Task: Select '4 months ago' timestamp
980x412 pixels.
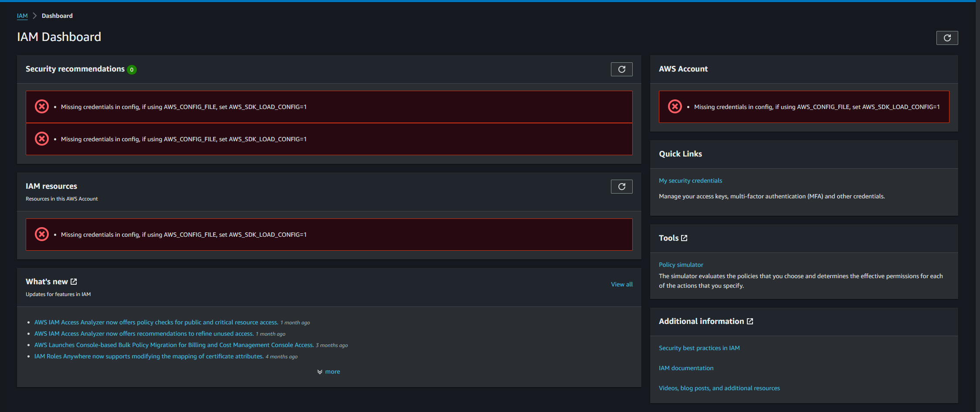Action: click(281, 357)
